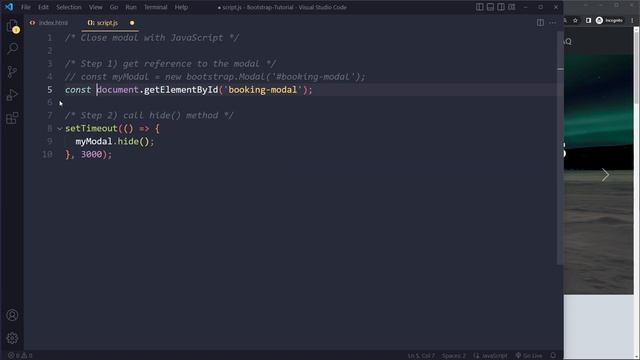Click the 'Close modal with JavaScript' comment
The width and height of the screenshot is (640, 360).
tap(152, 38)
